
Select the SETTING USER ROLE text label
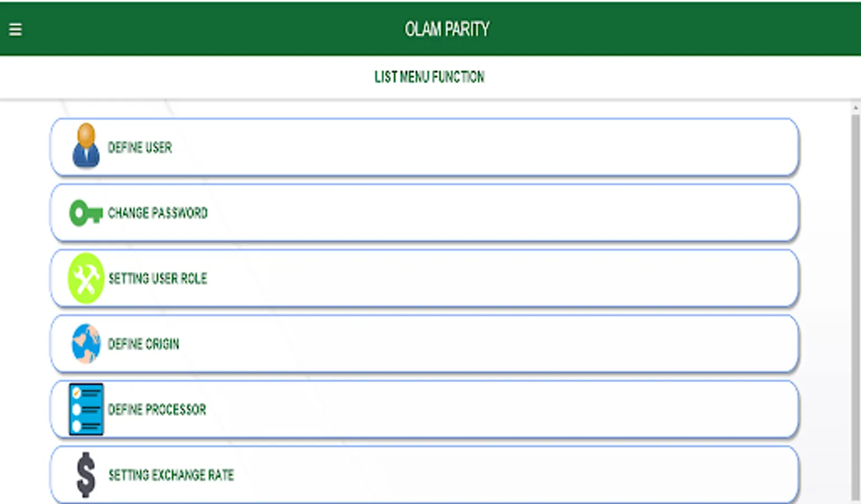(x=158, y=278)
